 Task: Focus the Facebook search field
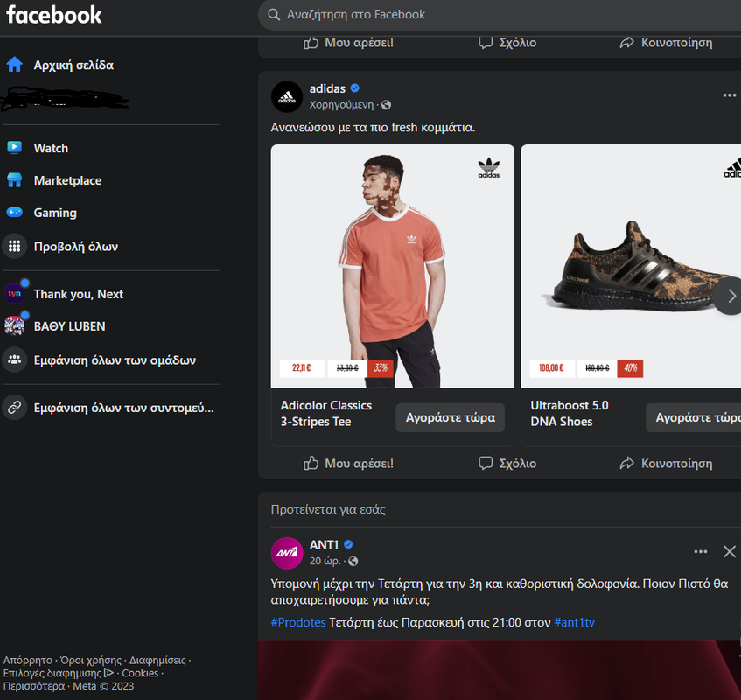500,15
